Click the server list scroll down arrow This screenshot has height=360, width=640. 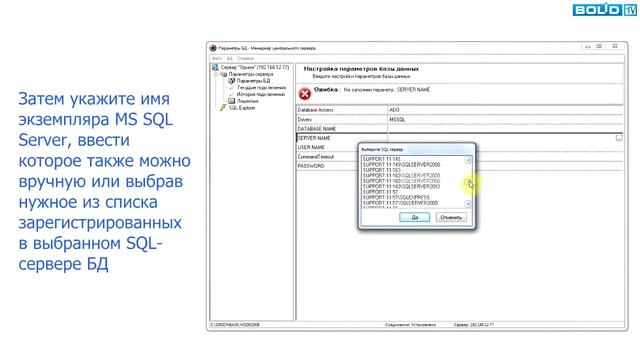pyautogui.click(x=468, y=203)
